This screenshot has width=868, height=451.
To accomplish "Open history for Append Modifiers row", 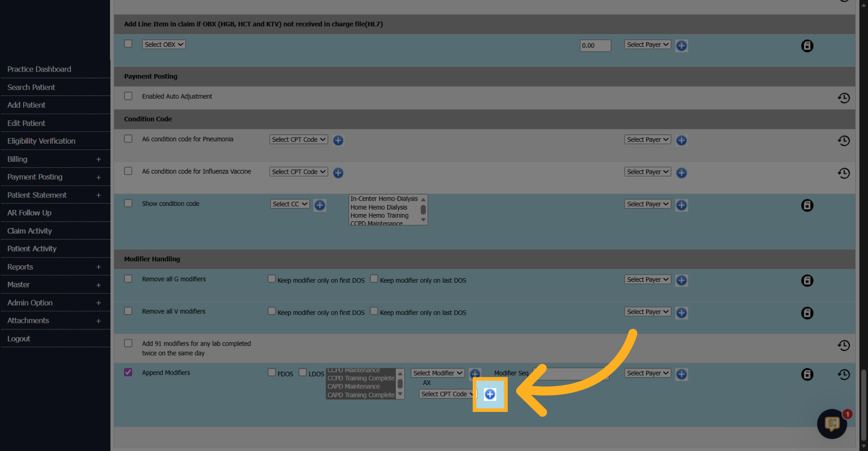I will pyautogui.click(x=844, y=374).
